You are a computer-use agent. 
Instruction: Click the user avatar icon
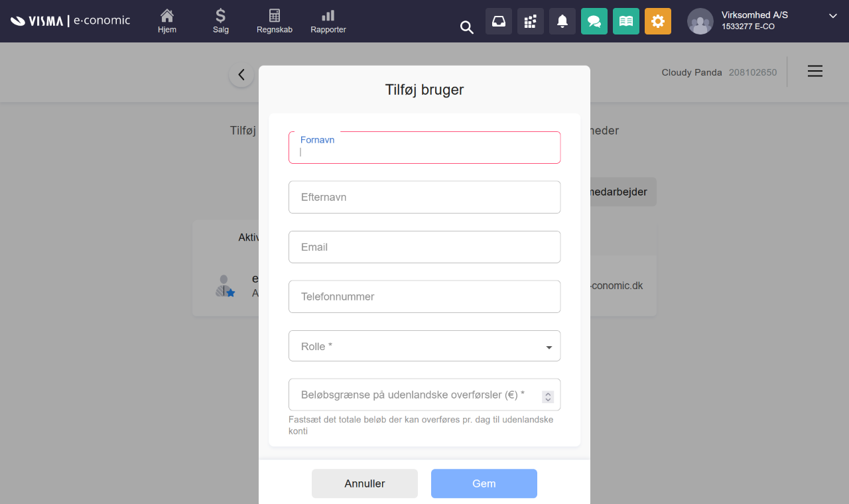click(700, 21)
